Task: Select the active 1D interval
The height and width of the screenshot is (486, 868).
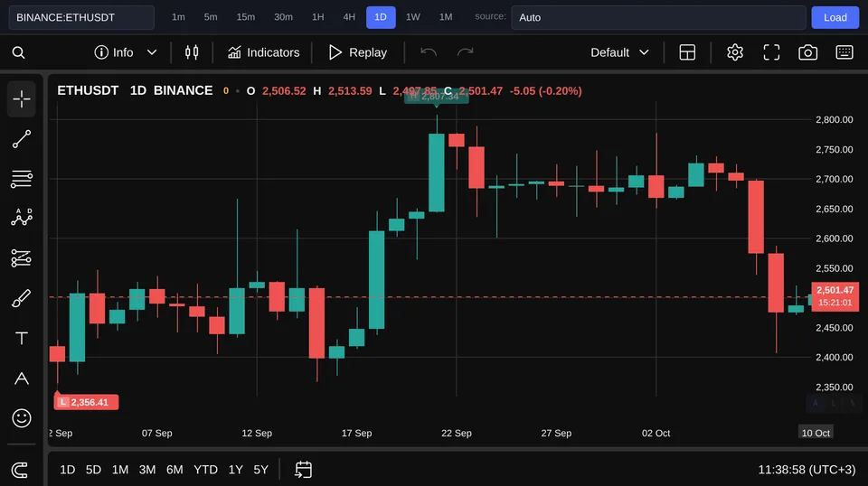Action: pyautogui.click(x=381, y=17)
